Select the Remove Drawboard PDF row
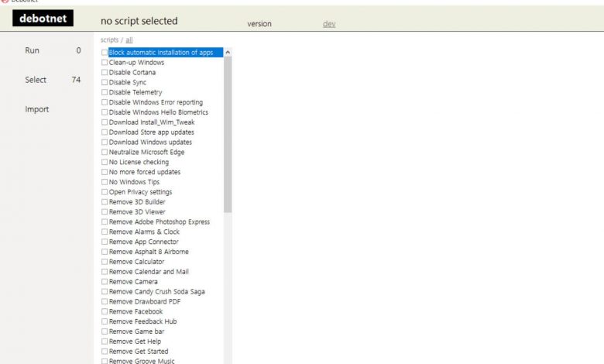 pyautogui.click(x=145, y=302)
